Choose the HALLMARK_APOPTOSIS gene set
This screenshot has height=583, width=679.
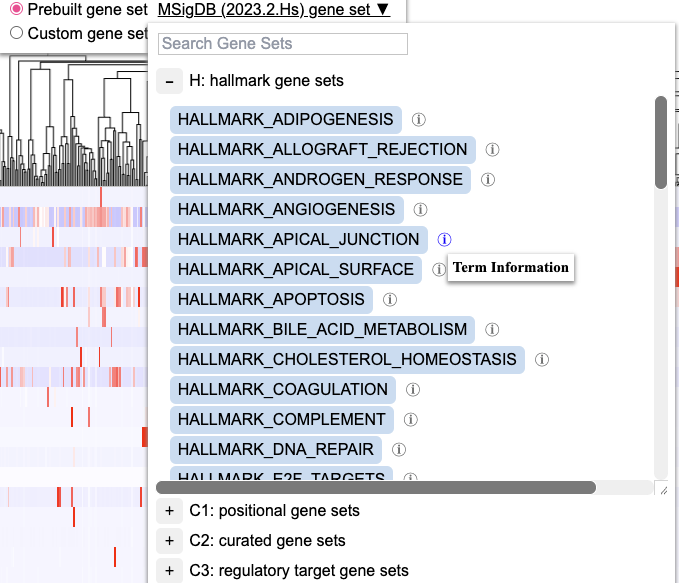tap(272, 299)
